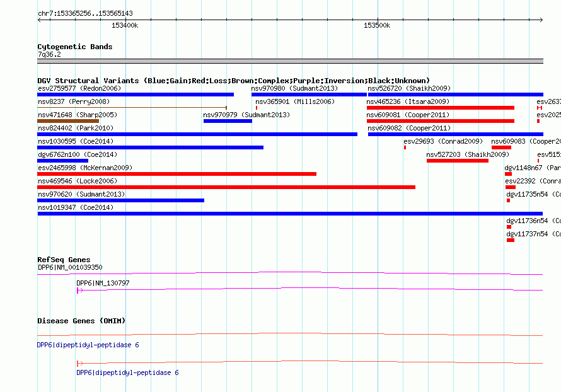
Task: Click the thin brown nsv8237 feature line
Action: click(x=132, y=107)
